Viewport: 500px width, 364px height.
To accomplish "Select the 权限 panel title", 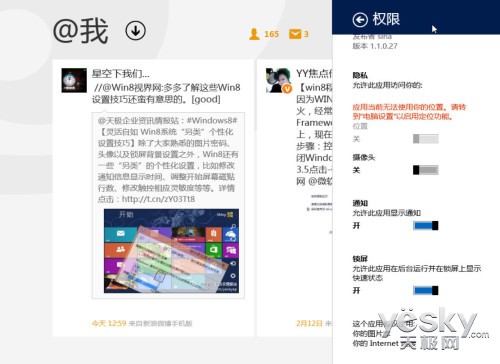I will tap(386, 19).
